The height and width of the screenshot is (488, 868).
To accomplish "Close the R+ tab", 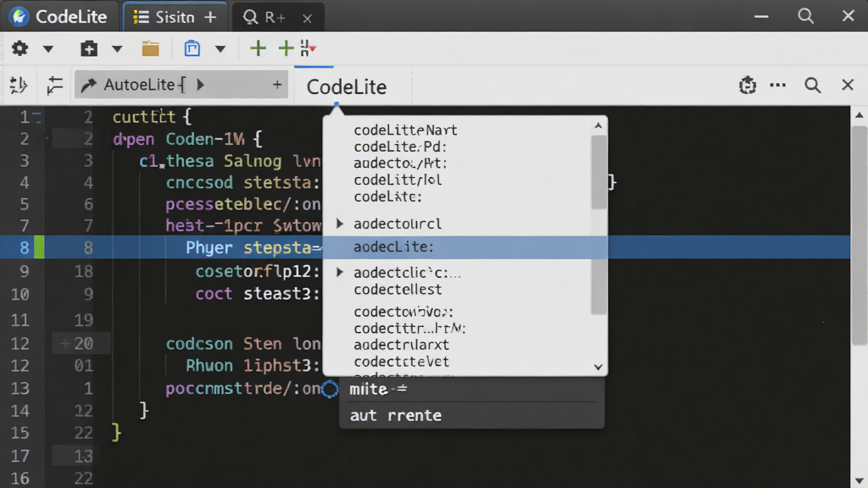I will (x=307, y=19).
